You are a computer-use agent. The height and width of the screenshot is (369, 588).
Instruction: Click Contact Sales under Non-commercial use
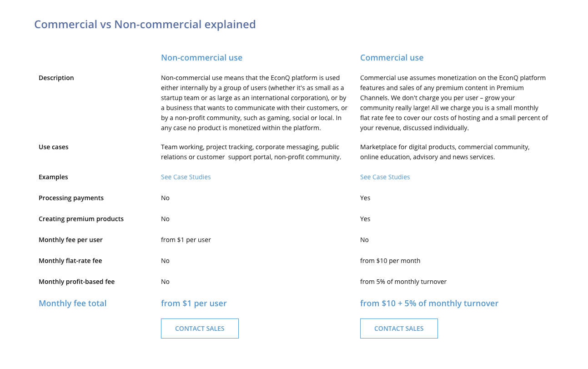(x=200, y=329)
